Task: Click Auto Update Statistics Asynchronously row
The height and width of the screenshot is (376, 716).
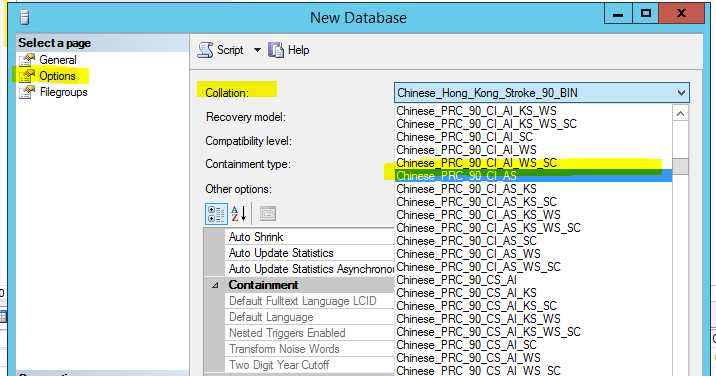Action: (x=309, y=269)
